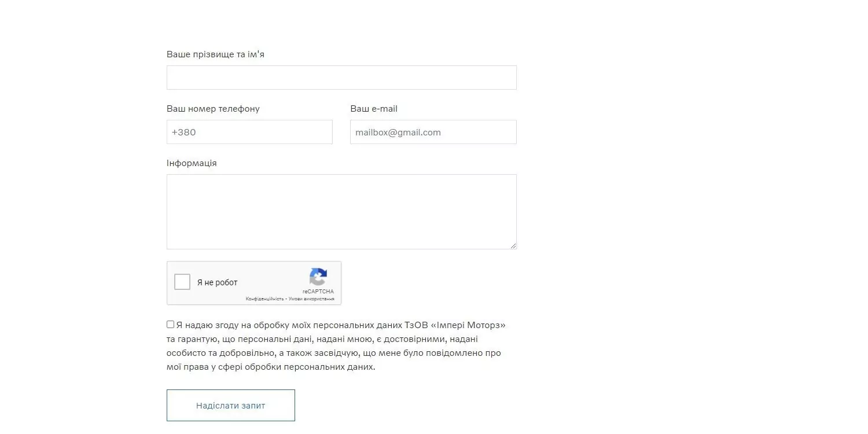Click the consent line "особисто та добровільно"
The height and width of the screenshot is (434, 868).
coord(214,353)
